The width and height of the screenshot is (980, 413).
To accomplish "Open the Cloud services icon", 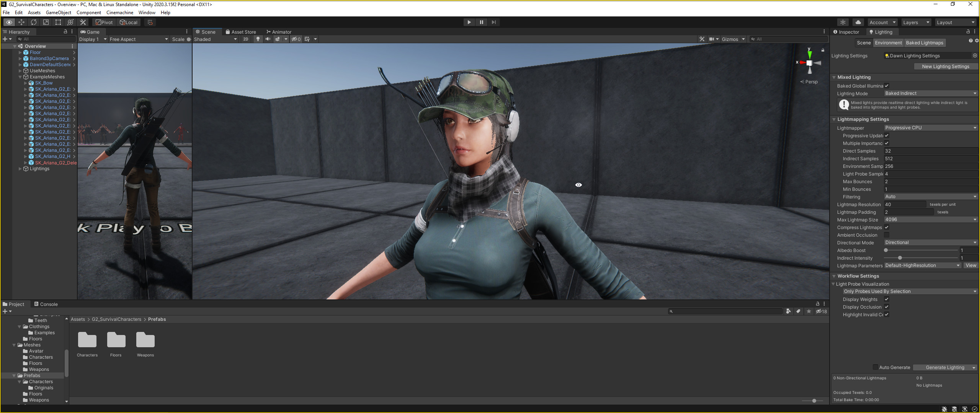I will [858, 22].
